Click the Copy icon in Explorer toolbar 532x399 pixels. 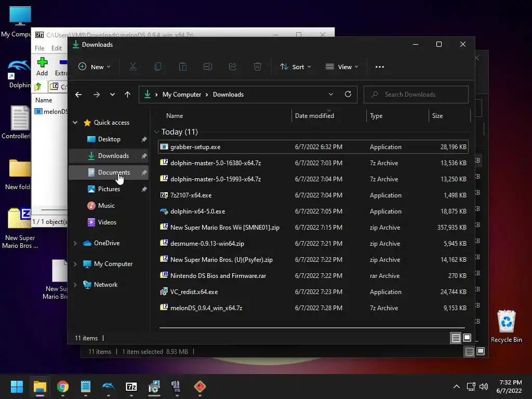(x=158, y=67)
